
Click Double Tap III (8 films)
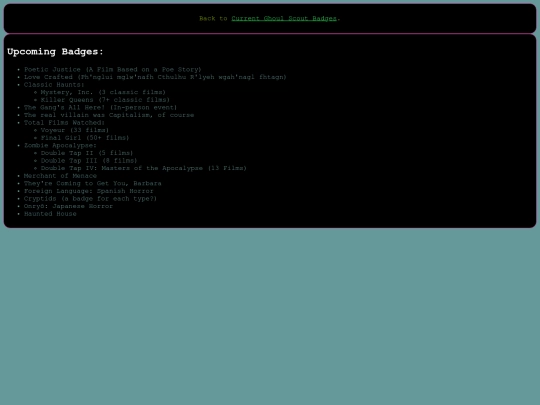pyautogui.click(x=89, y=160)
